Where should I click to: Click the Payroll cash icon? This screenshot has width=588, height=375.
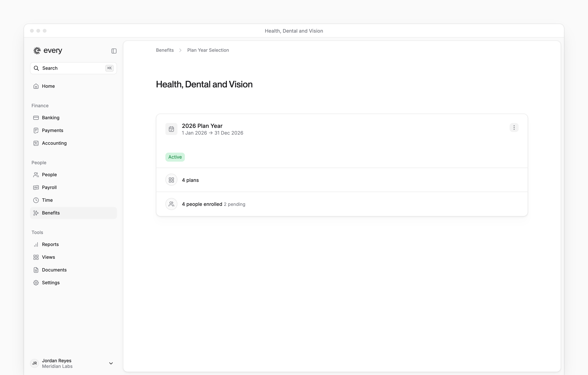(x=36, y=187)
